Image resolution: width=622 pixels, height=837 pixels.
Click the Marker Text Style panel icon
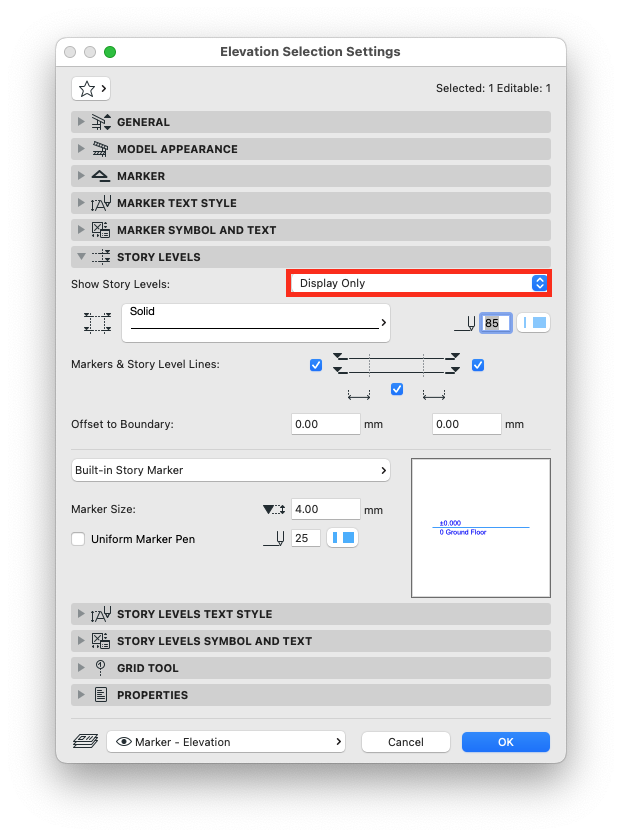click(x=101, y=203)
